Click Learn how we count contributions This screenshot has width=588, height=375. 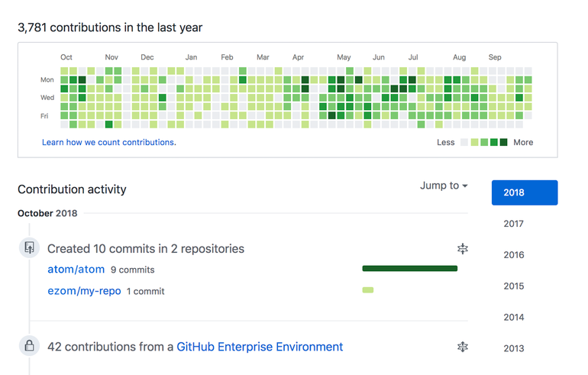[x=108, y=142]
